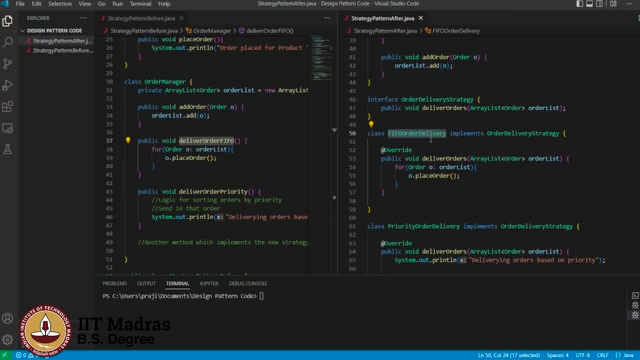Click the highlighted FIFOOrderDelivery class name
This screenshot has height=360, width=640.
tap(417, 133)
